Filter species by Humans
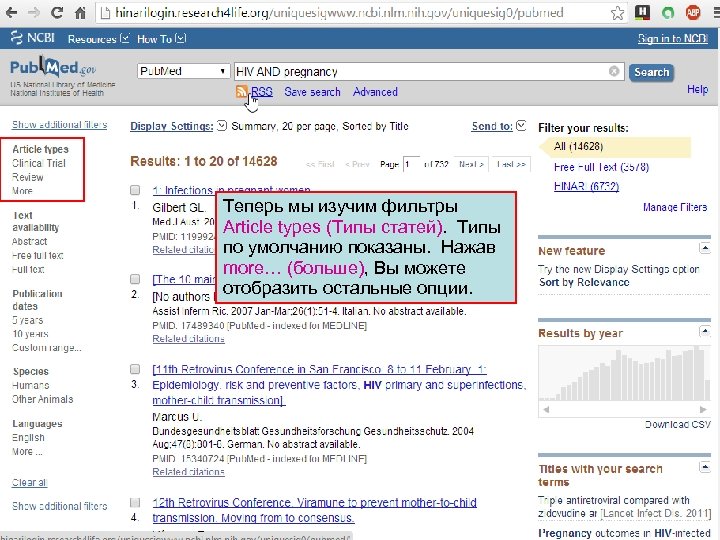The height and width of the screenshot is (540, 720). 31,385
